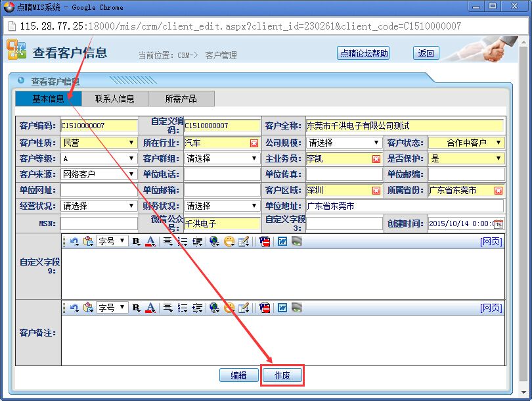Click font color icon in 自定义字段9 editor
532x401 pixels.
click(150, 241)
